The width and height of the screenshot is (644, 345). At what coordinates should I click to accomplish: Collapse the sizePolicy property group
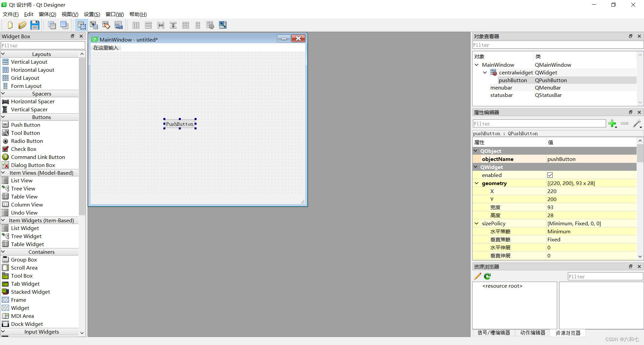click(x=477, y=223)
